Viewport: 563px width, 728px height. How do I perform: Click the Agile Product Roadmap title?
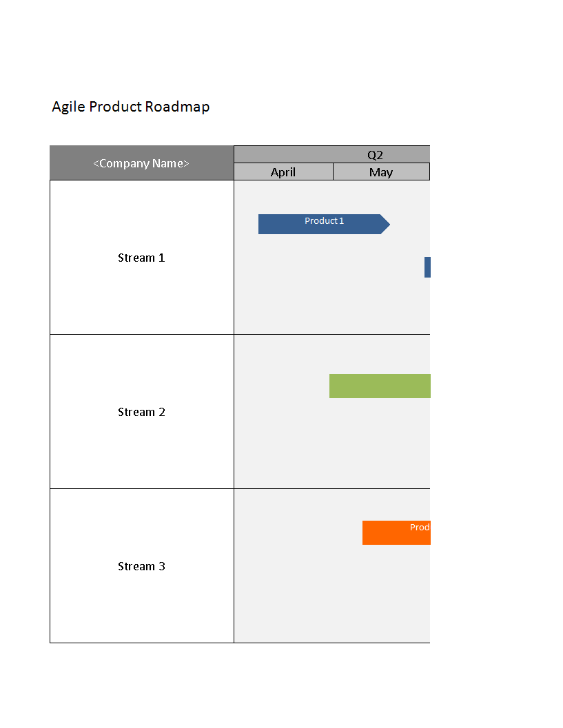[131, 107]
